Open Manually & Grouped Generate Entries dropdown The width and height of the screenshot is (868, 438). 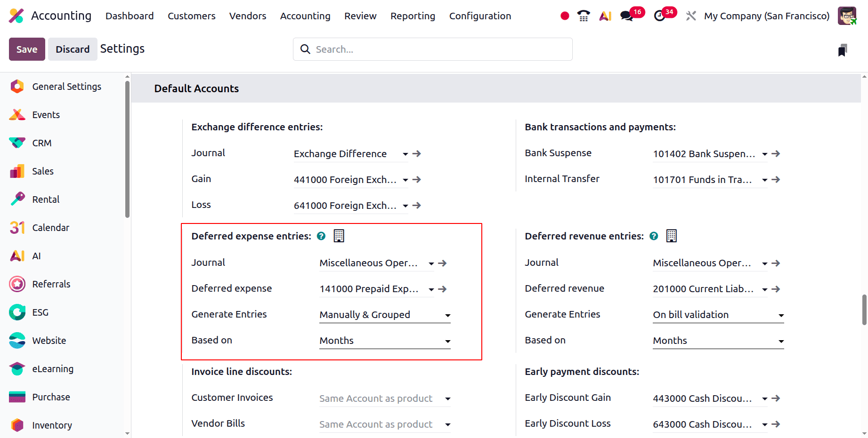coord(385,315)
